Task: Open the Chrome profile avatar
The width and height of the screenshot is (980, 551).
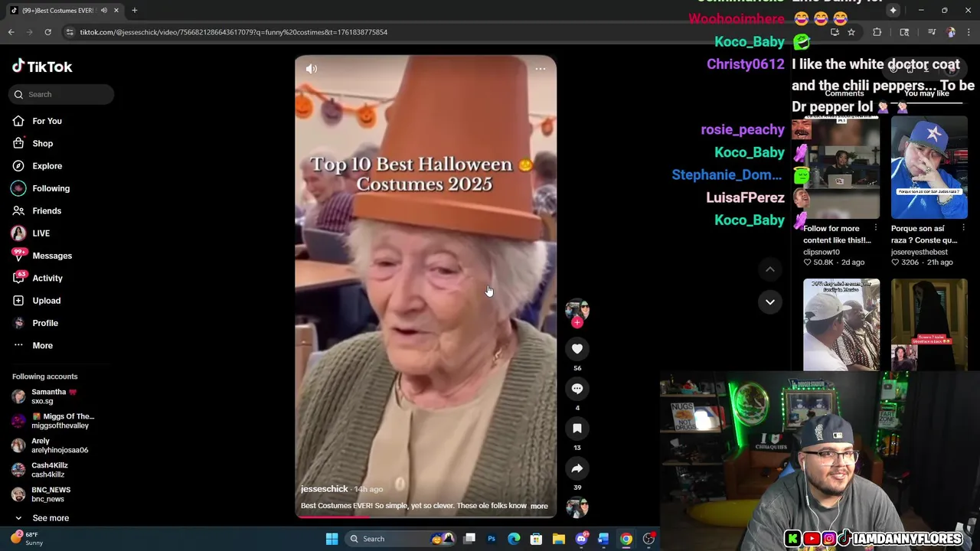Action: (x=951, y=32)
